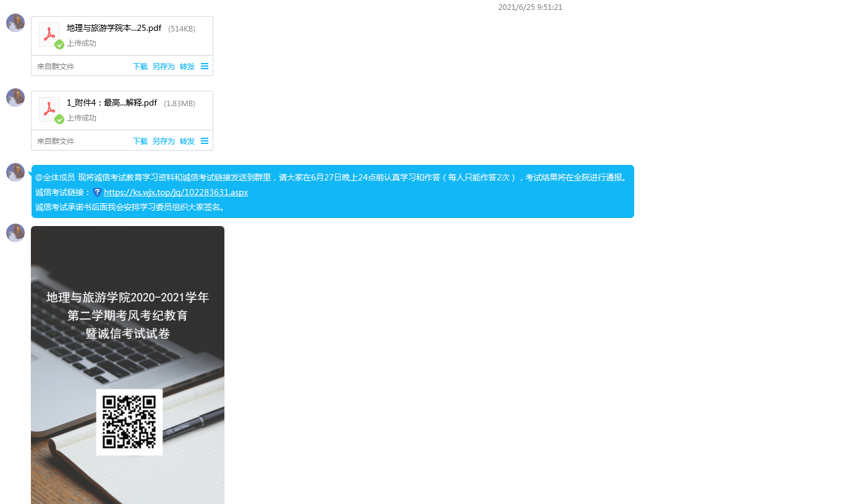Viewport: 858px width, 504px height.
Task: Open more-options menu for 1_附件4 PDF
Action: [x=205, y=141]
